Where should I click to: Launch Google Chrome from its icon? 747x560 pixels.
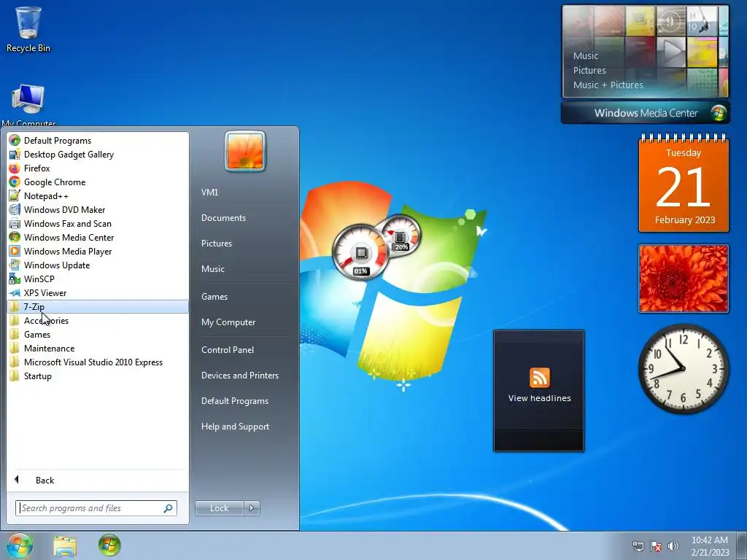[x=15, y=182]
